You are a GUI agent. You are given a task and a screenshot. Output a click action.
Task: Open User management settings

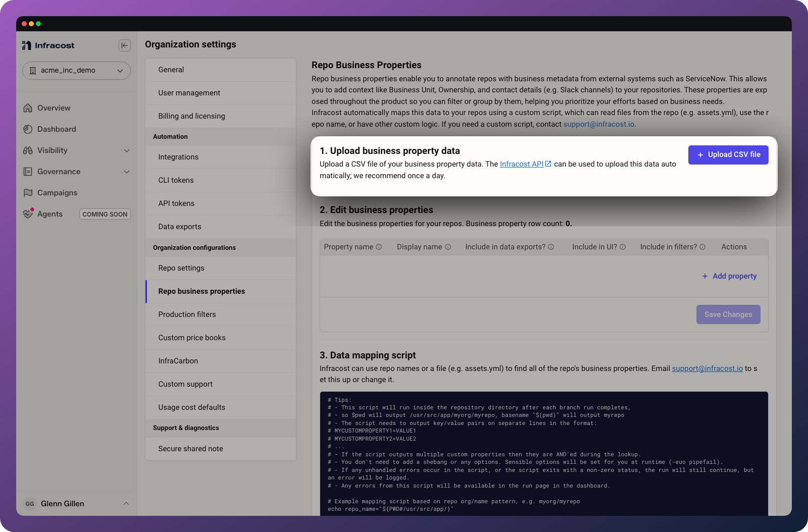pyautogui.click(x=221, y=93)
